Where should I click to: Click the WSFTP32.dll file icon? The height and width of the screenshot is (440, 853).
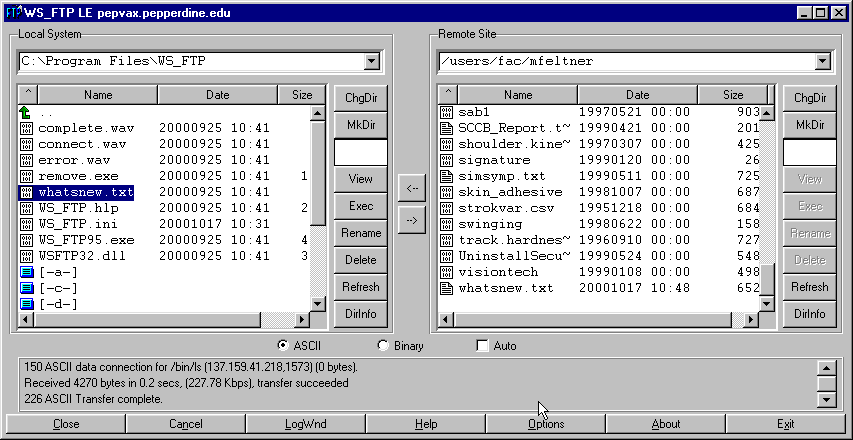(x=26, y=256)
